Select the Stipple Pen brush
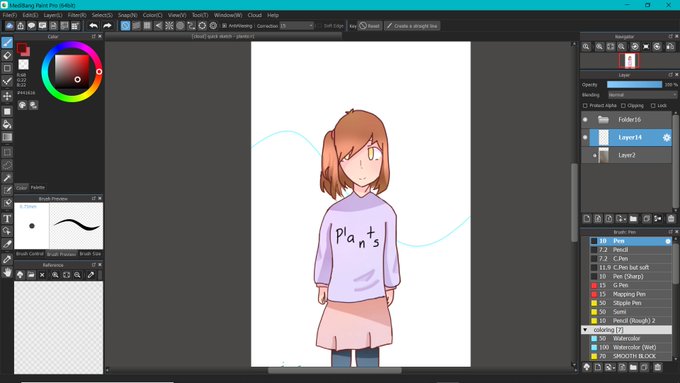Viewport: 680px width, 383px height. [x=631, y=303]
